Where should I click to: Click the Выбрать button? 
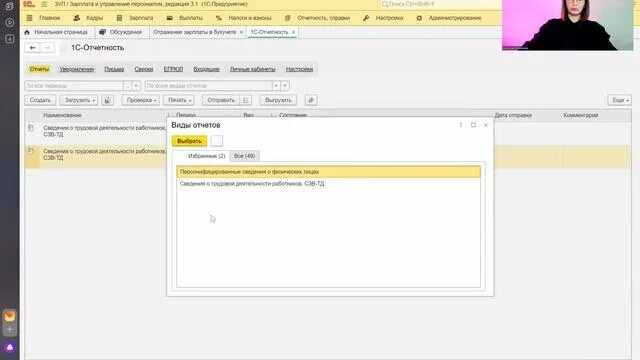pos(189,141)
